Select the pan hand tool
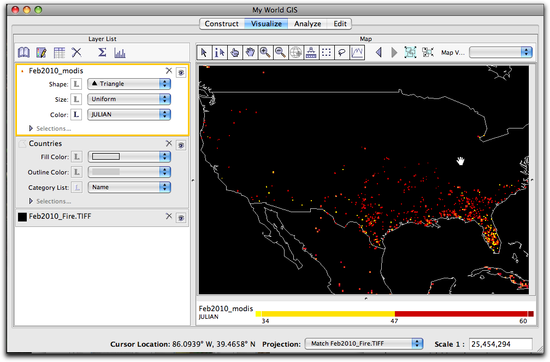Viewport: 550px width, 362px height. 250,53
